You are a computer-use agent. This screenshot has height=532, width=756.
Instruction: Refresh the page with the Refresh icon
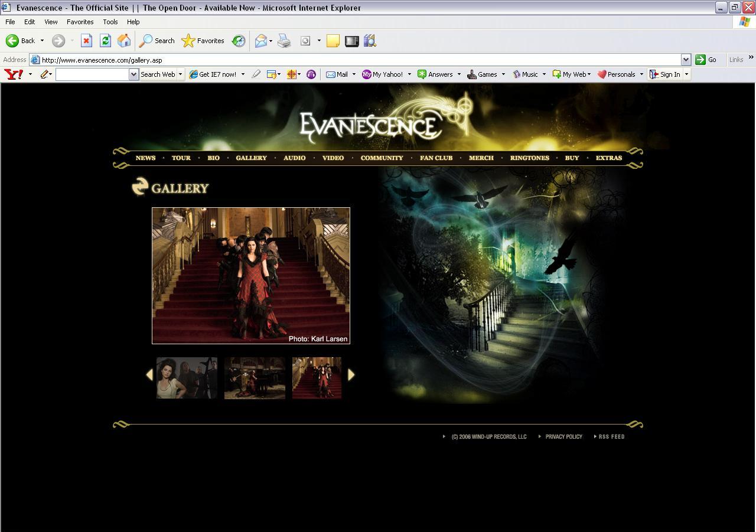105,41
